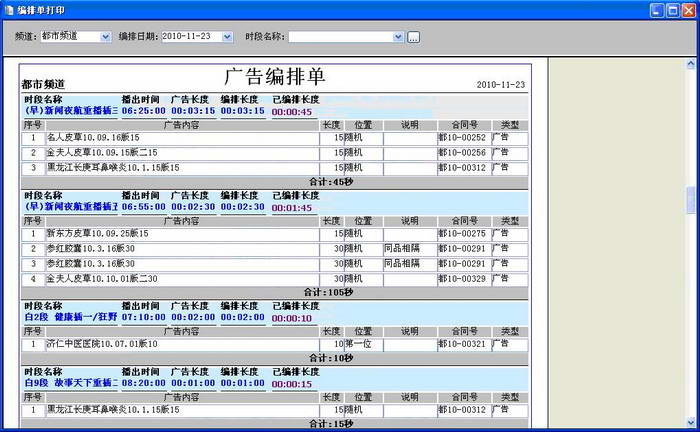Viewport: 700px width, 432px height.
Task: Click ad length value 00:02:00 under 广告长度
Action: [193, 317]
